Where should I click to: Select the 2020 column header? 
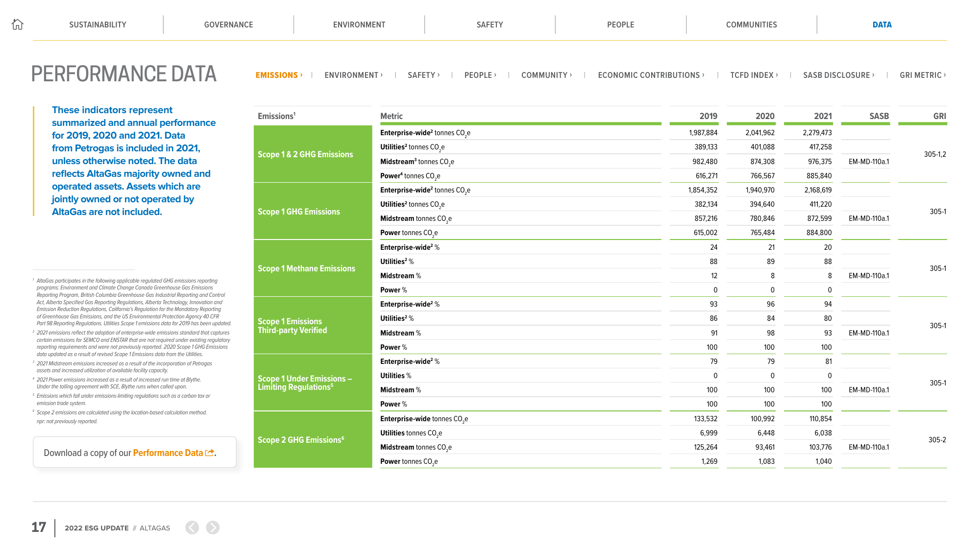[x=765, y=116]
